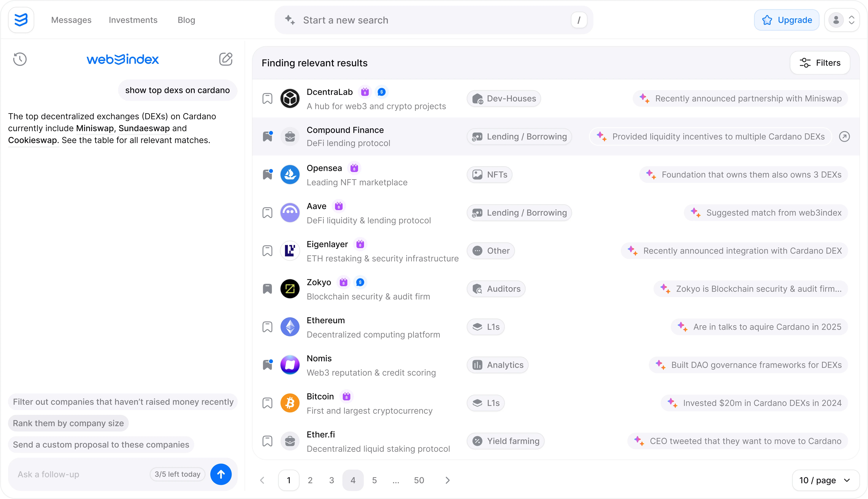Click the new chat compose icon
Screen dimensions: 868x499
click(225, 59)
